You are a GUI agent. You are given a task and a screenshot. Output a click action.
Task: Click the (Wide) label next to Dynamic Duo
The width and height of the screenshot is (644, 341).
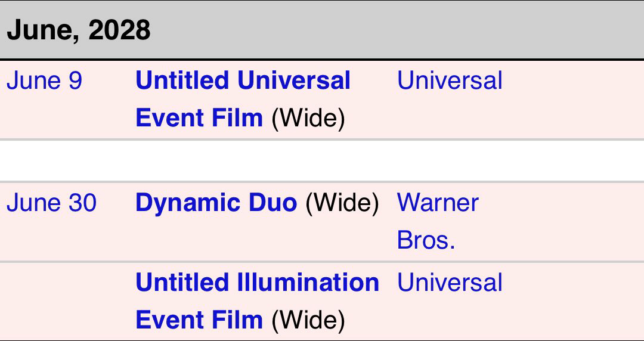point(342,203)
